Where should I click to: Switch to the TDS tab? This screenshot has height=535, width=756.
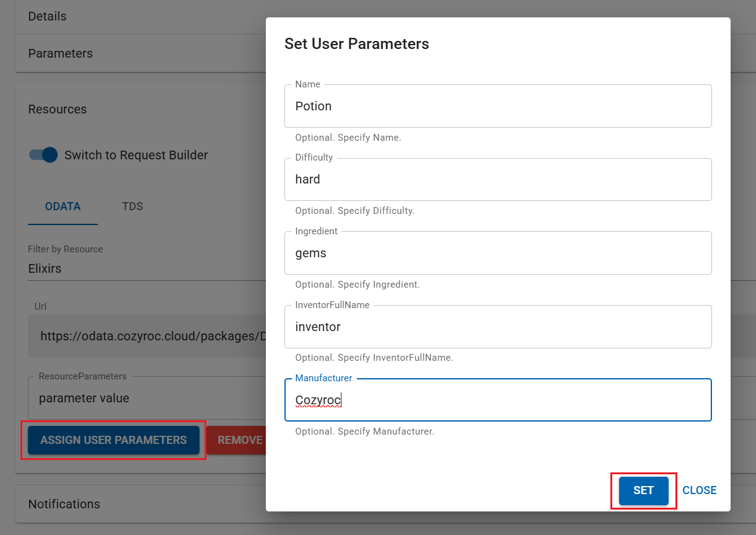(x=133, y=206)
